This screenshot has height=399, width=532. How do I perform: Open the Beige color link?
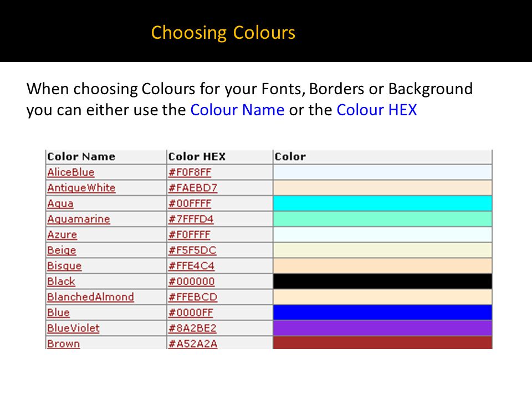point(62,250)
